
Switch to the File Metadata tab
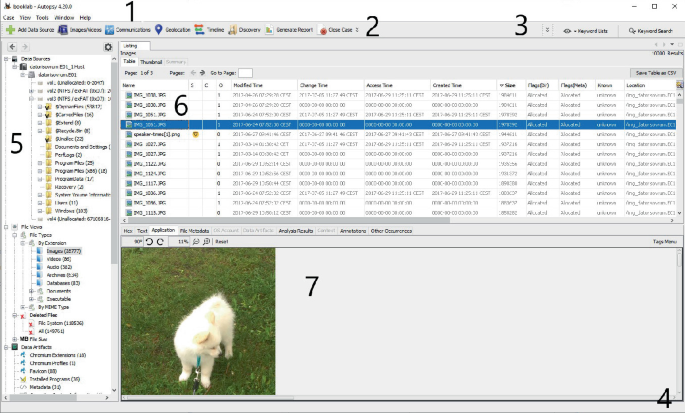point(194,230)
